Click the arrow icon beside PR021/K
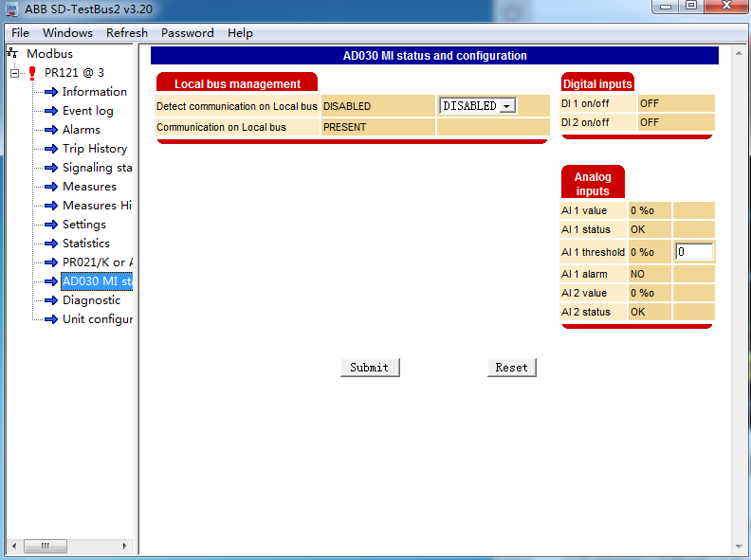 [51, 262]
